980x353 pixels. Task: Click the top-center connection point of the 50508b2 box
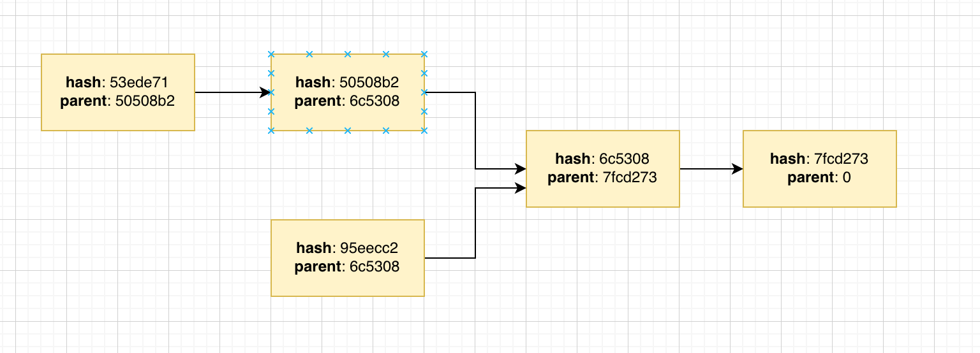(348, 54)
